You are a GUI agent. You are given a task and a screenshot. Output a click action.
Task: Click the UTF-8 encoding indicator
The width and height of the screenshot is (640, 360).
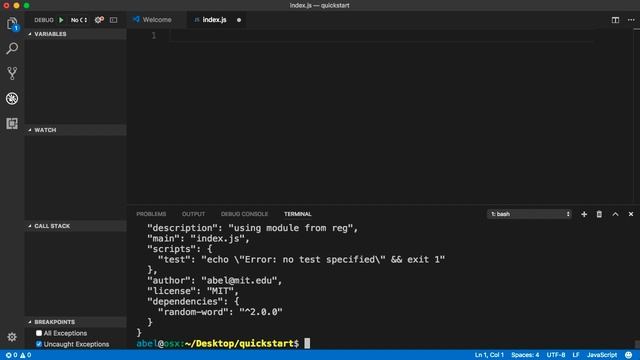click(556, 355)
